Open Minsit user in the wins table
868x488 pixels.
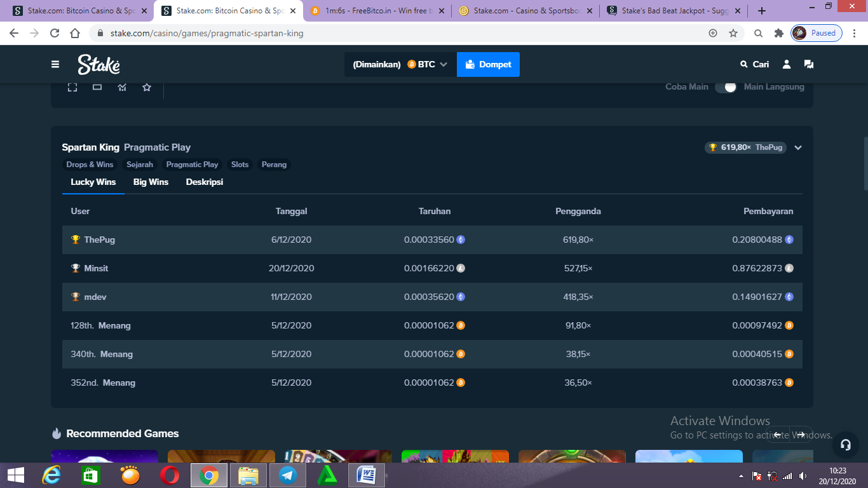pos(96,268)
